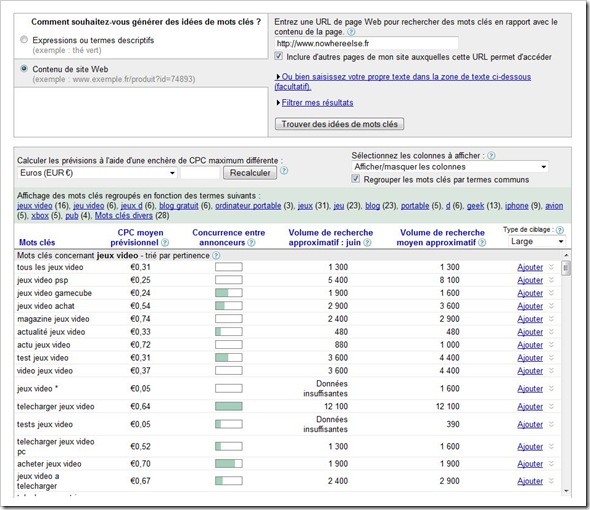This screenshot has height=510, width=590.
Task: Select Expressions ou termes descriptifs radio
Action: 24,40
